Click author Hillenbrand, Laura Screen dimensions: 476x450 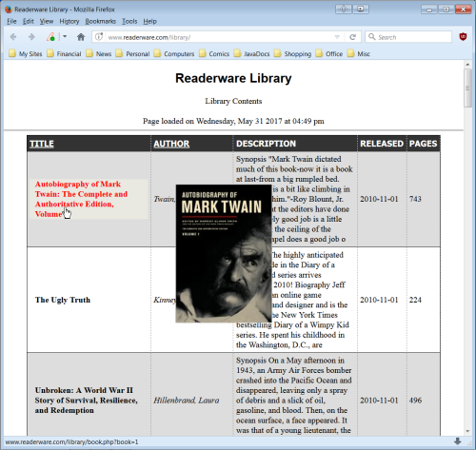pos(187,401)
